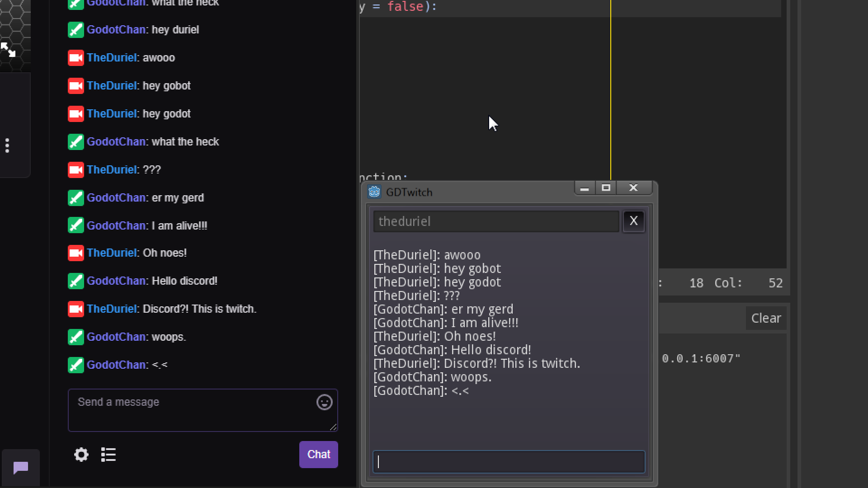The height and width of the screenshot is (488, 868).
Task: Open the emoji picker in message box
Action: click(x=324, y=402)
